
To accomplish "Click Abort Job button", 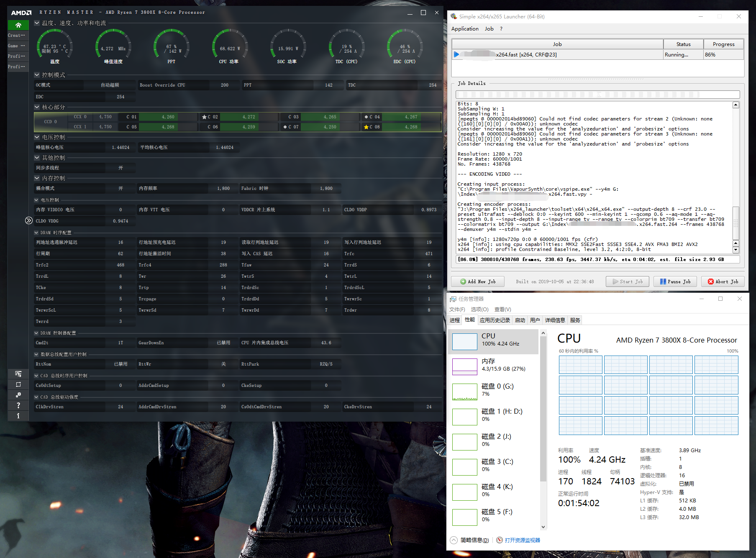I will point(723,282).
